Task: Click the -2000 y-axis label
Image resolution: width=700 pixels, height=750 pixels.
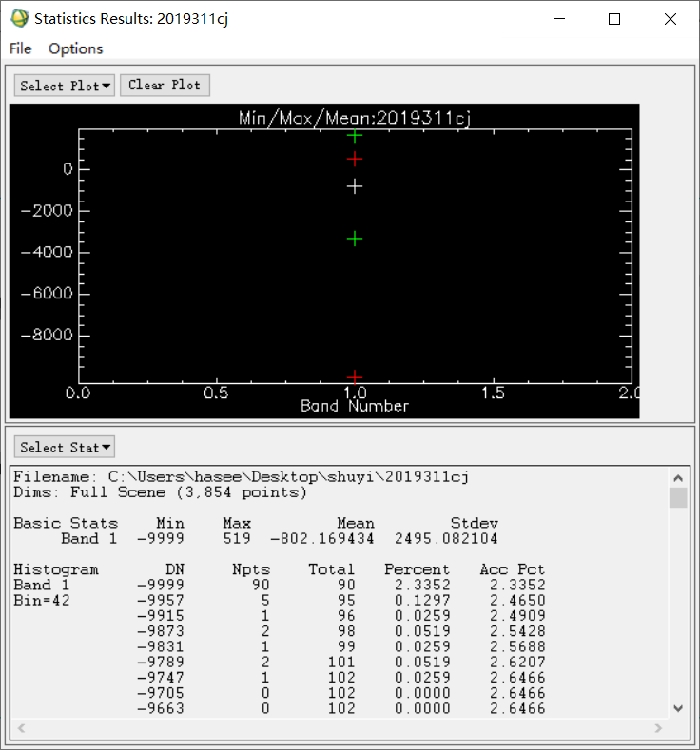Action: click(47, 210)
